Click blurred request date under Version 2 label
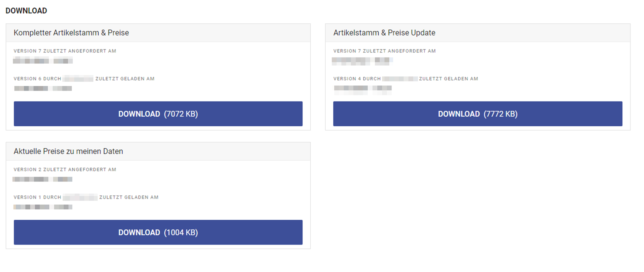 pos(42,179)
